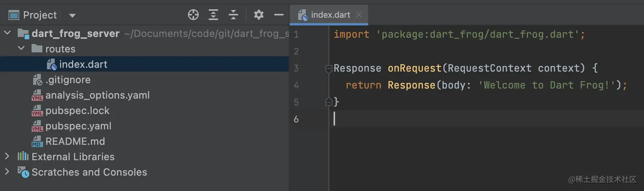Click the onRequest function name
Screen dimensions: 644x191
pos(414,68)
